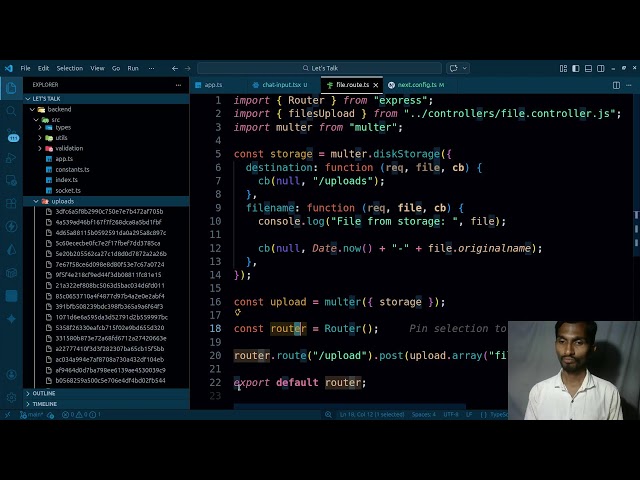Open the Explorer view in activity bar
Image resolution: width=640 pixels, height=480 pixels.
pyautogui.click(x=11, y=87)
